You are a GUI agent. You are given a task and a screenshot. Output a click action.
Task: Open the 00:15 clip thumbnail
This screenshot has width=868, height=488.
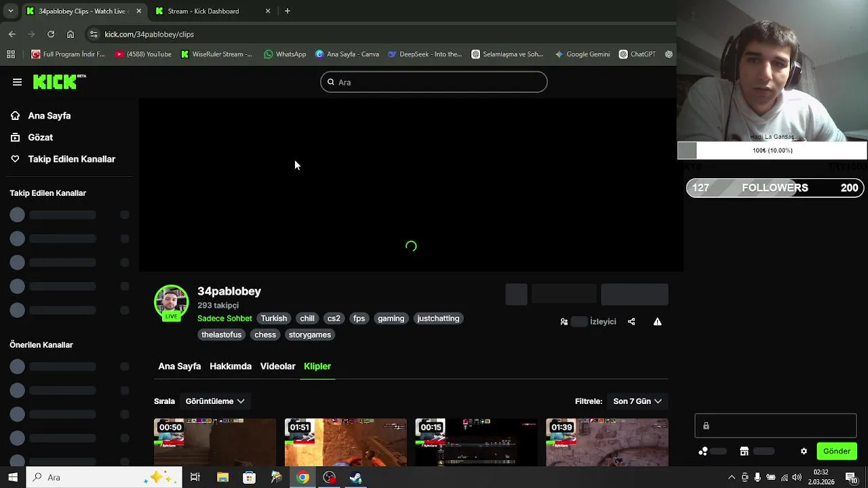pyautogui.click(x=476, y=443)
